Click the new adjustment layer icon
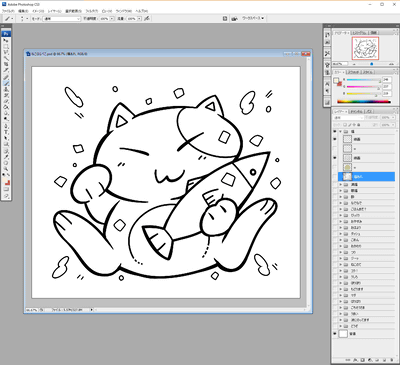This screenshot has width=400, height=365. click(370, 360)
